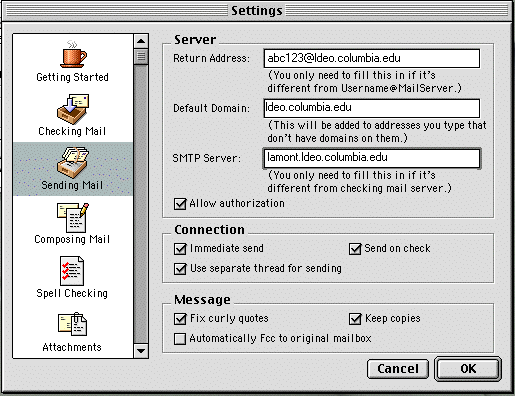Open the Spell Checking checklist icon
The height and width of the screenshot is (396, 515).
click(72, 271)
